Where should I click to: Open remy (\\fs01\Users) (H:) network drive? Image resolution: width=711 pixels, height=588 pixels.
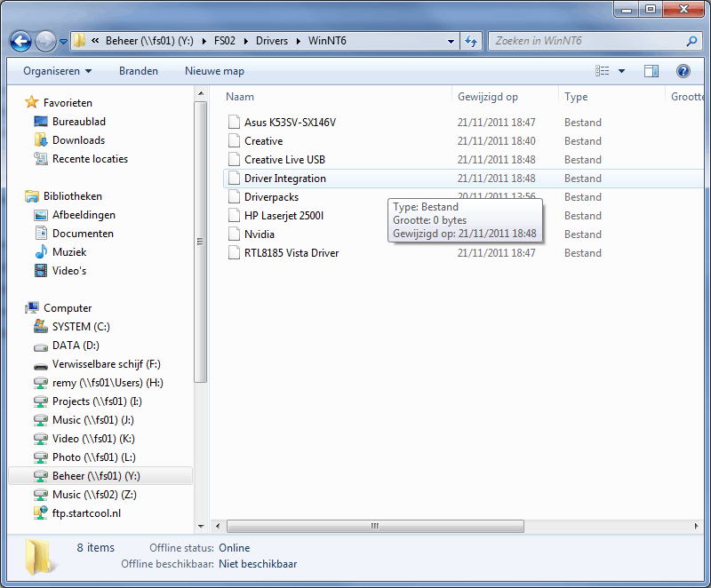108,383
